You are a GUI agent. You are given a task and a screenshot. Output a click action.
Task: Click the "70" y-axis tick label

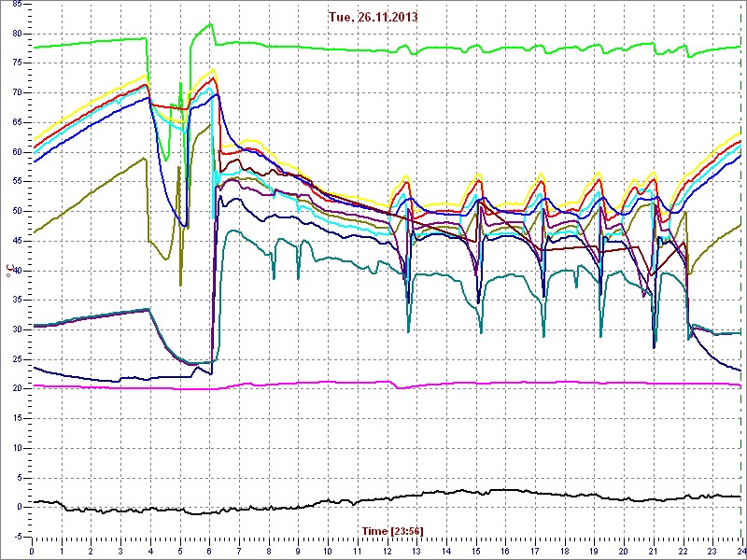17,92
